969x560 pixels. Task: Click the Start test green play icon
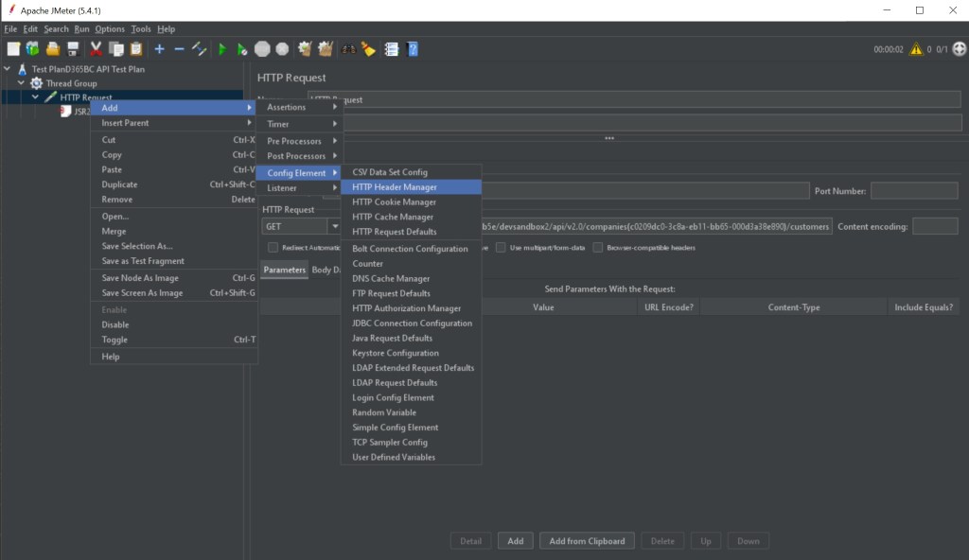click(x=221, y=49)
